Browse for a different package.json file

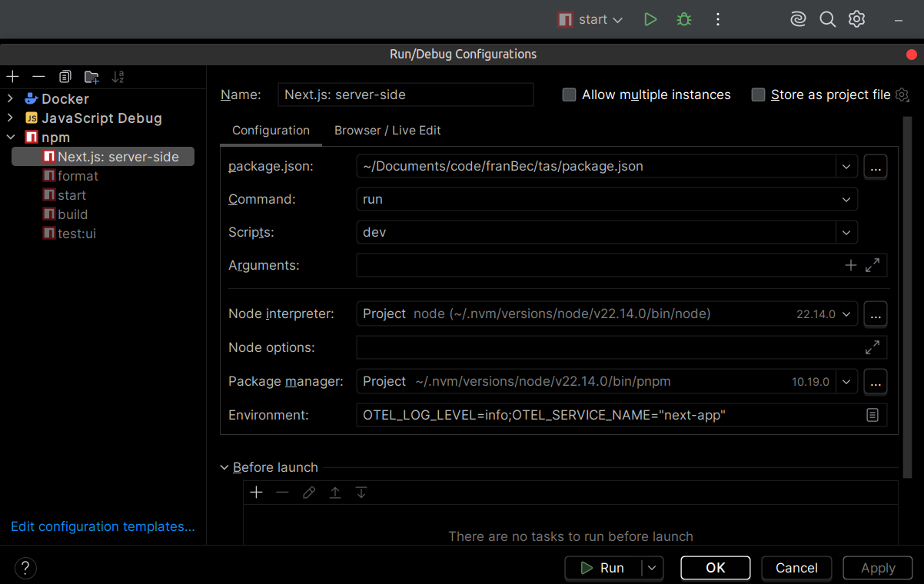(875, 167)
